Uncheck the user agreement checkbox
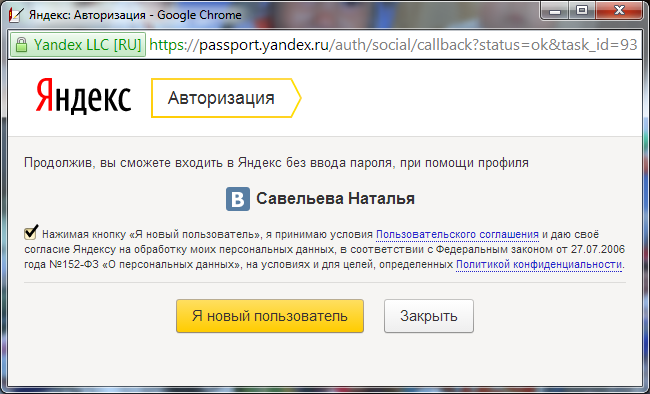Screen dimensions: 650x394 click(31, 232)
